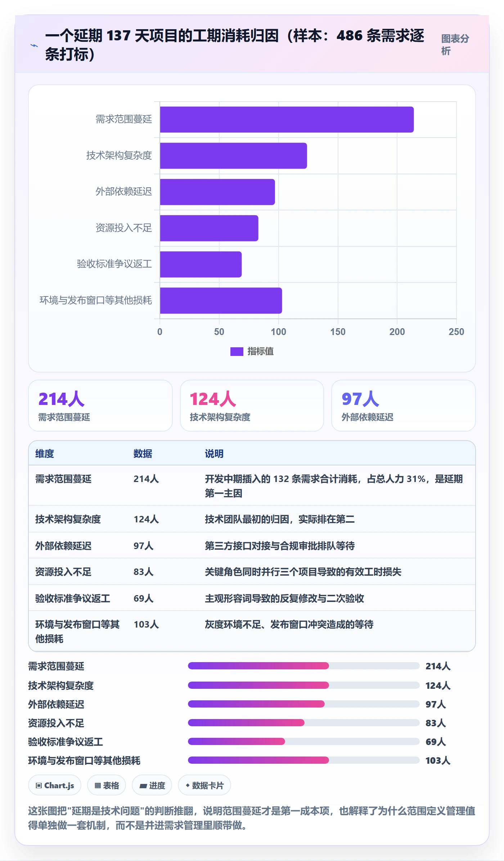Click the 需求范围蔓延 bar in chart
The width and height of the screenshot is (504, 861).
click(x=287, y=120)
